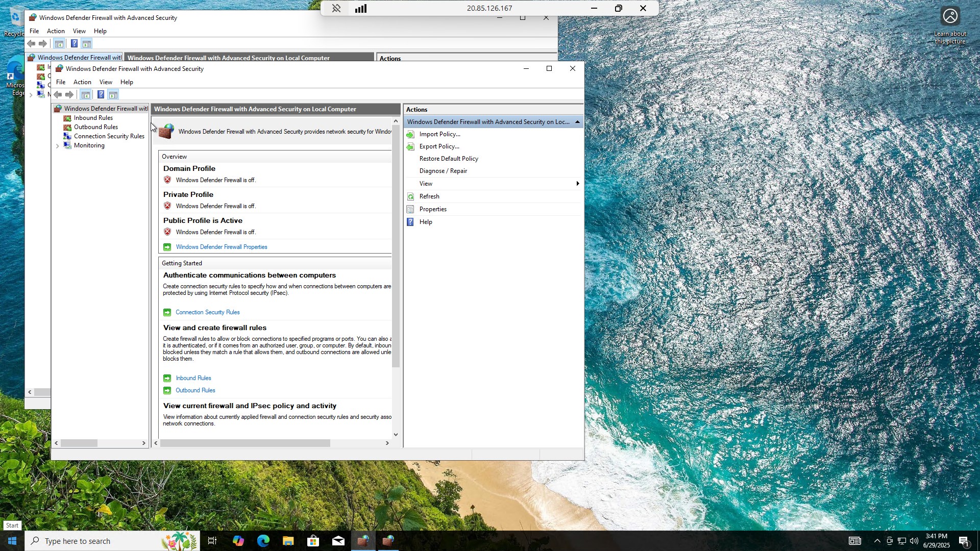
Task: Click Diagnose / Repair action
Action: point(443,171)
